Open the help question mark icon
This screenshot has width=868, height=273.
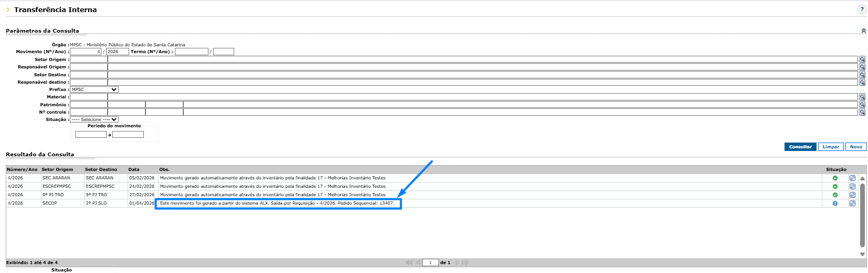point(862,9)
